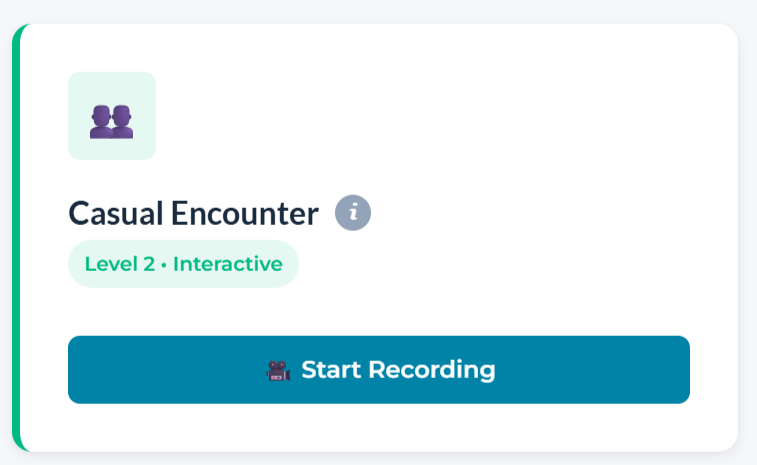Open the info tooltip beside Casual Encounter

[353, 213]
